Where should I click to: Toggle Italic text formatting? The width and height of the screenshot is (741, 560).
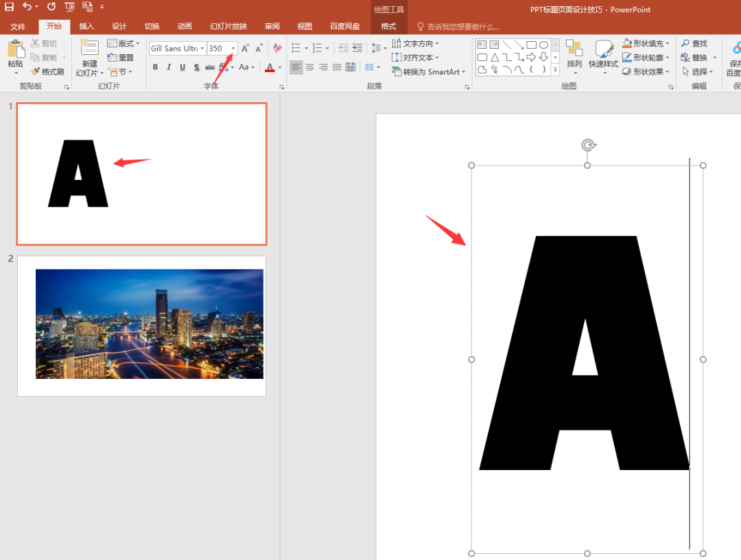click(169, 67)
